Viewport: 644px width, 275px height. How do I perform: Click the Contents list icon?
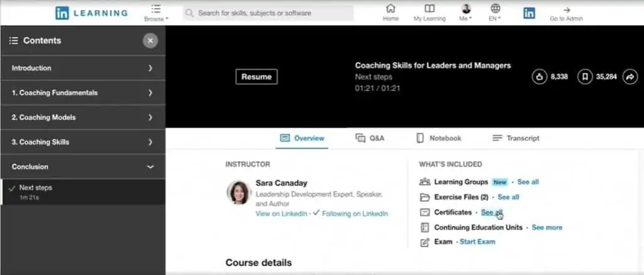tap(14, 41)
